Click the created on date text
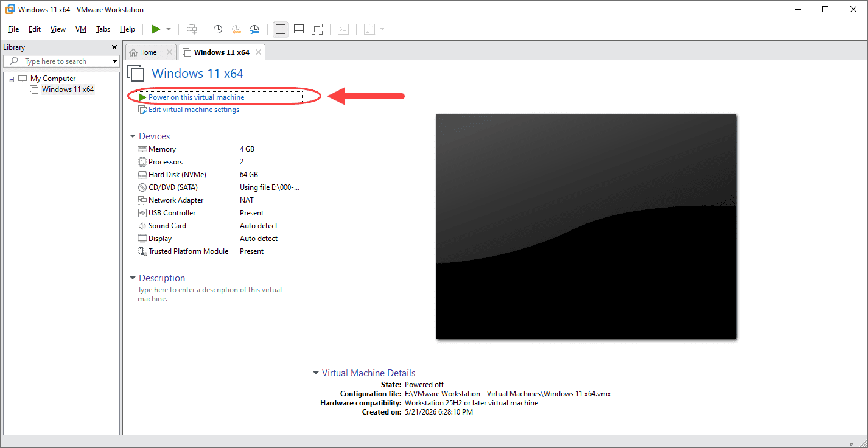Image resolution: width=868 pixels, height=448 pixels. click(439, 412)
